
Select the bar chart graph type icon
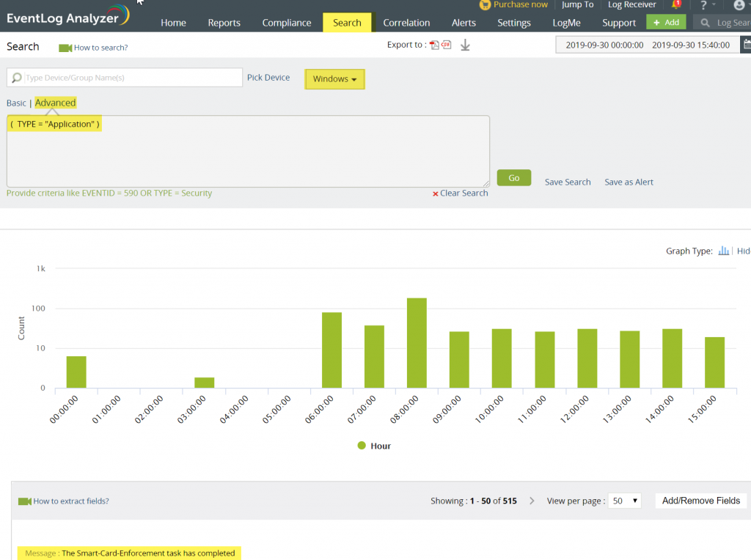tap(724, 251)
